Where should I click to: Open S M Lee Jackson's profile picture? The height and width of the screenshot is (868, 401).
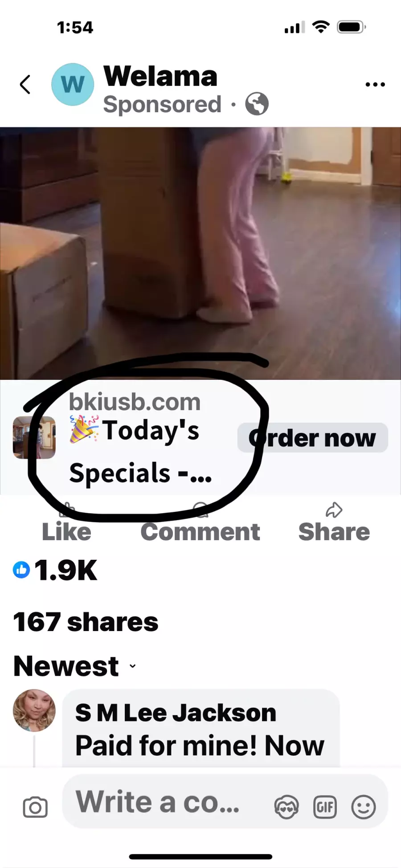(x=34, y=710)
